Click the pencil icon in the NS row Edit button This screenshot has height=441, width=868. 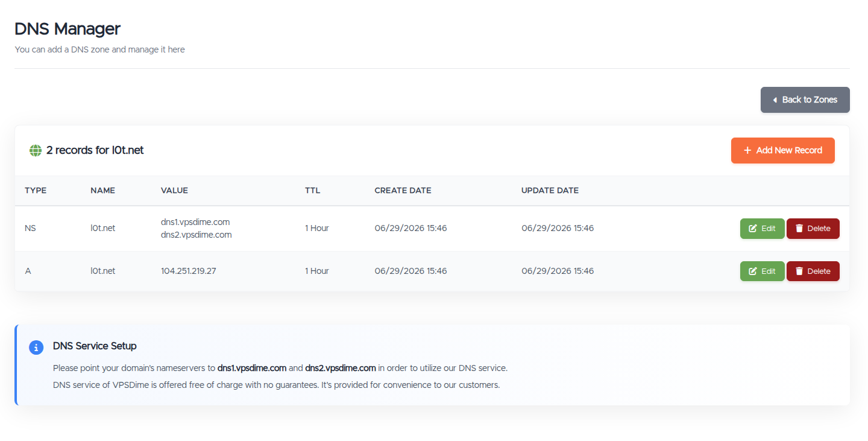click(x=752, y=229)
